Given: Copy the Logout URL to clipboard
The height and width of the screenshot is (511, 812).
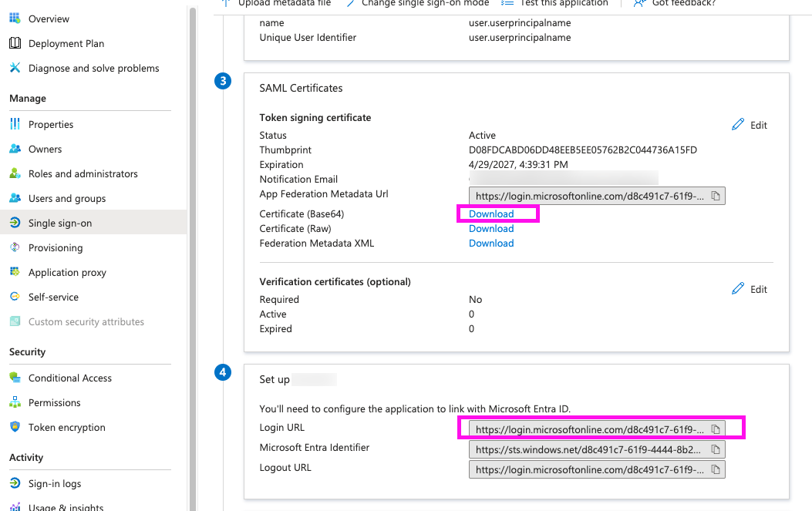Looking at the screenshot, I should [716, 469].
